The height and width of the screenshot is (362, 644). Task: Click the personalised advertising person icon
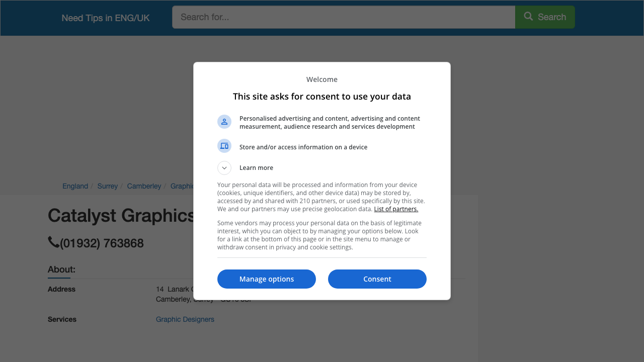click(x=224, y=122)
